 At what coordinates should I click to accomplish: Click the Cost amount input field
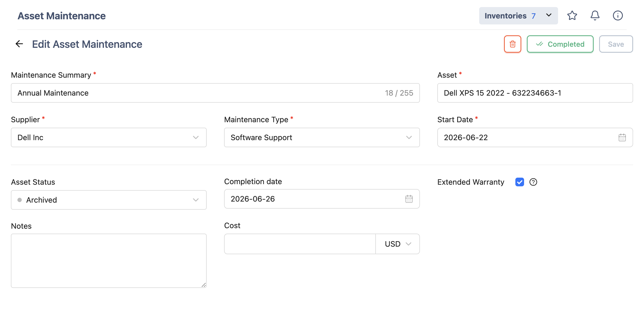point(300,244)
